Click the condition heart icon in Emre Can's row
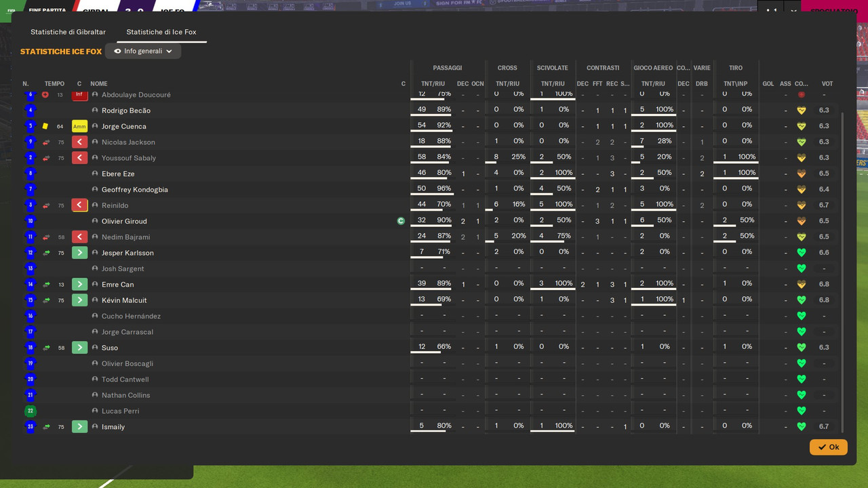The image size is (868, 488). coord(801,285)
